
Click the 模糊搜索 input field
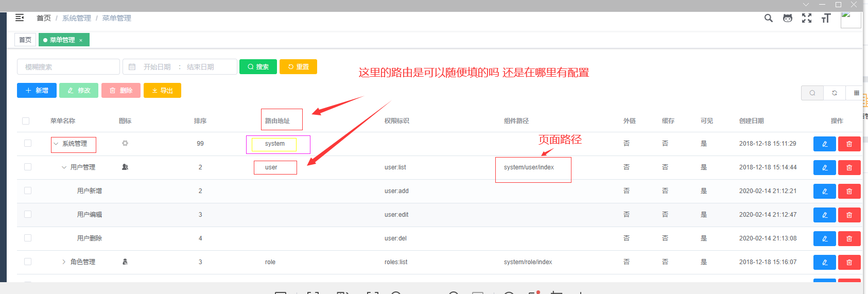(x=68, y=67)
